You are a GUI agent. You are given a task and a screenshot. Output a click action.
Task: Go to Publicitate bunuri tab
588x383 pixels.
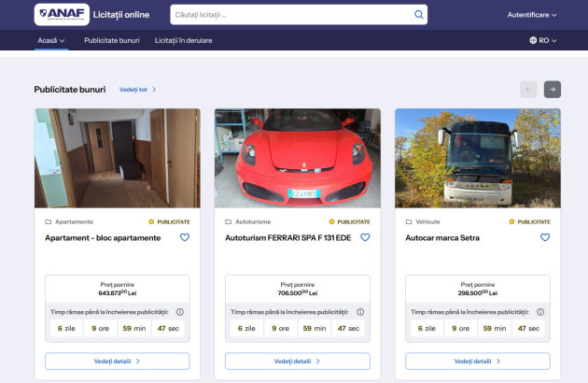click(x=112, y=40)
